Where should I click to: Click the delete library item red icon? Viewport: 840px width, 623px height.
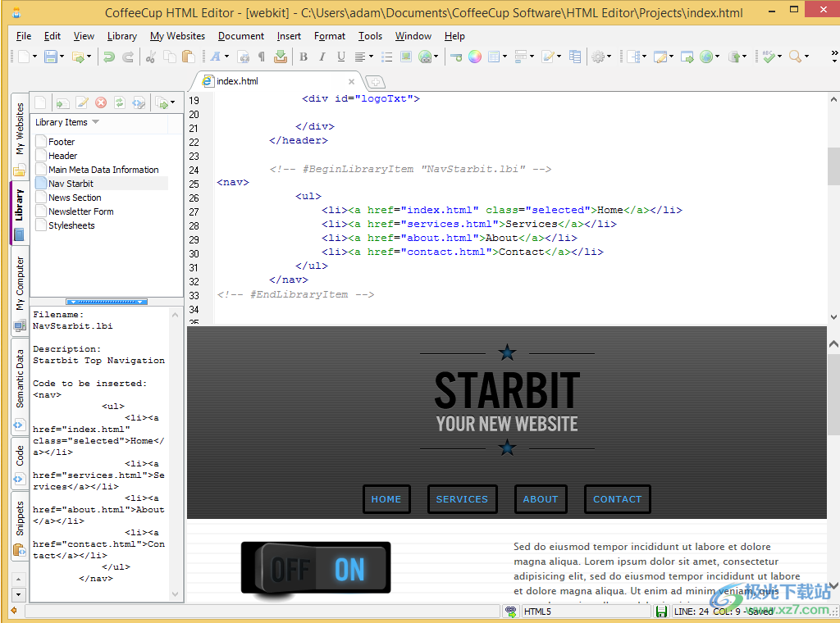(x=101, y=102)
